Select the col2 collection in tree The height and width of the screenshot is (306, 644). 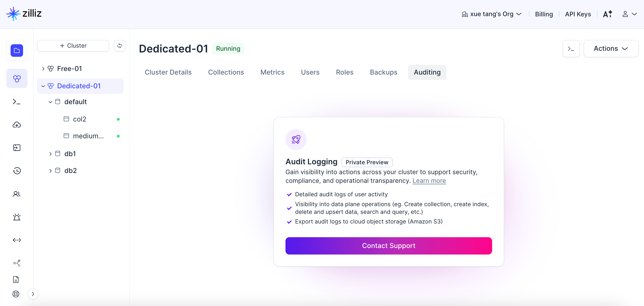[x=80, y=119]
